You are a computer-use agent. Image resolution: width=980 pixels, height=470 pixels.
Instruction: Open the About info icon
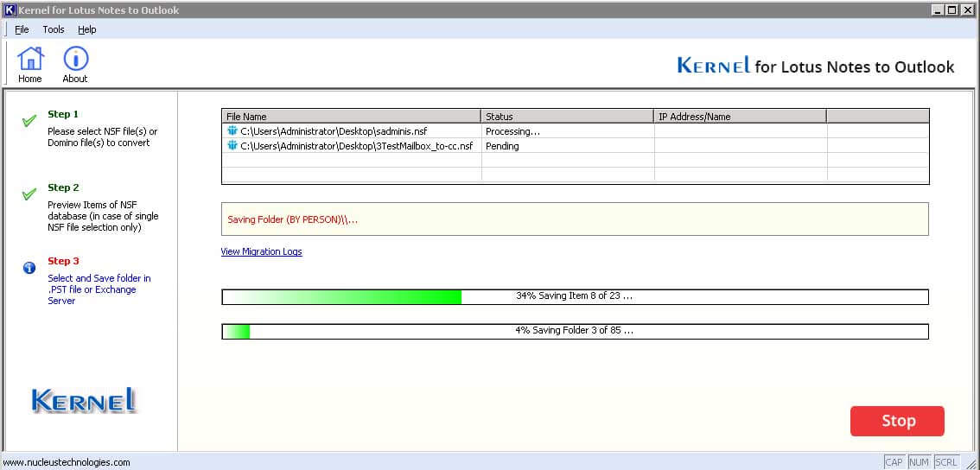[x=75, y=60]
